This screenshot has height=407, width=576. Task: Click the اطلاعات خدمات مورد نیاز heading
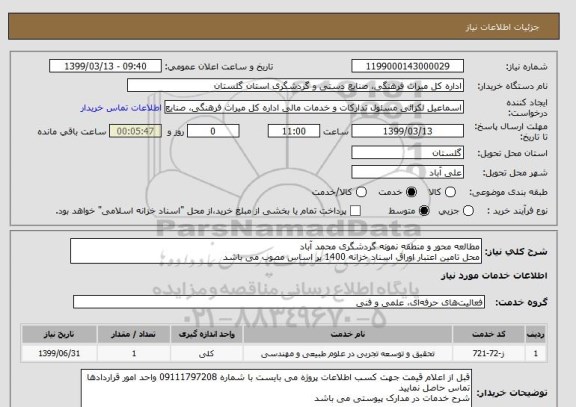(x=494, y=276)
